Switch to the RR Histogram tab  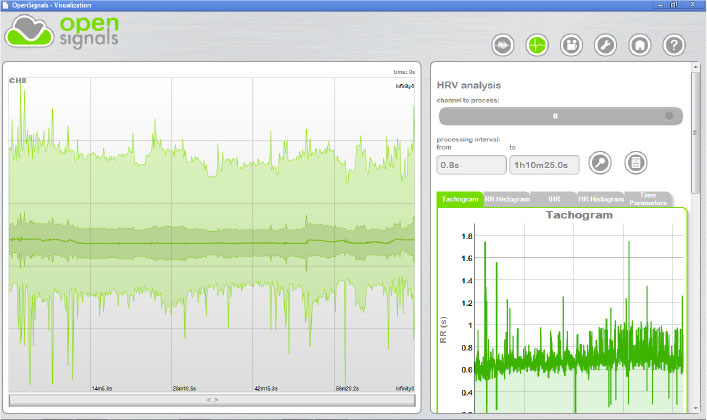(x=506, y=199)
